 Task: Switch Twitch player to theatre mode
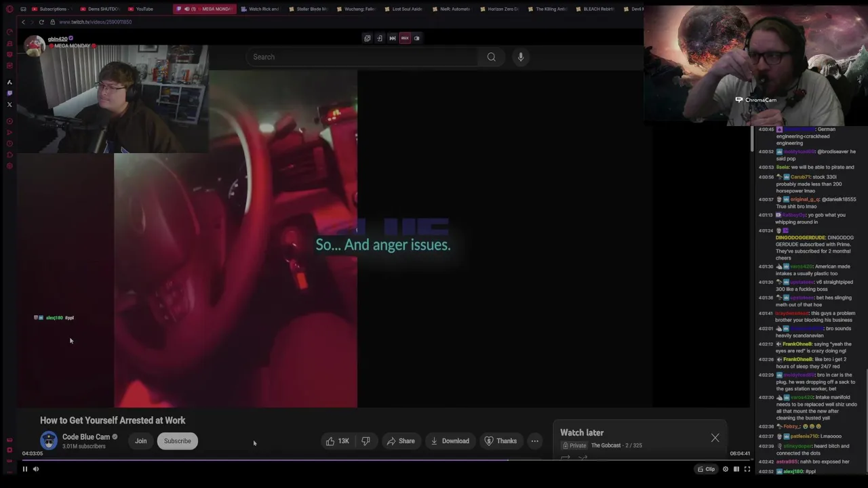[x=736, y=469]
